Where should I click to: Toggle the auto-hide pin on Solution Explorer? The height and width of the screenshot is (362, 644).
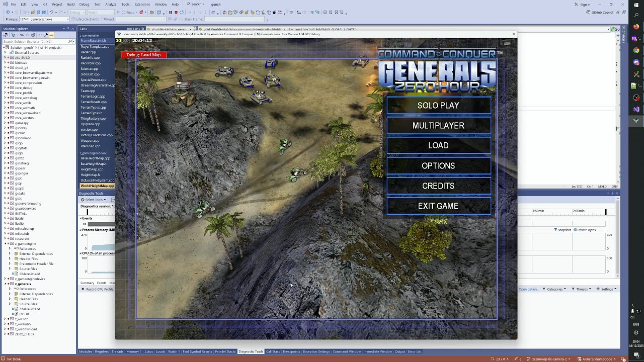tap(68, 29)
